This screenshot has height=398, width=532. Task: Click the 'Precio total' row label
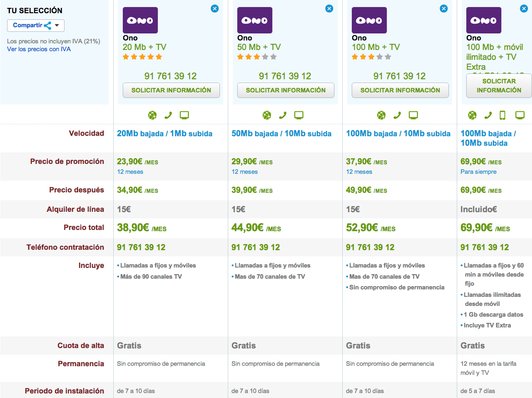pos(84,227)
